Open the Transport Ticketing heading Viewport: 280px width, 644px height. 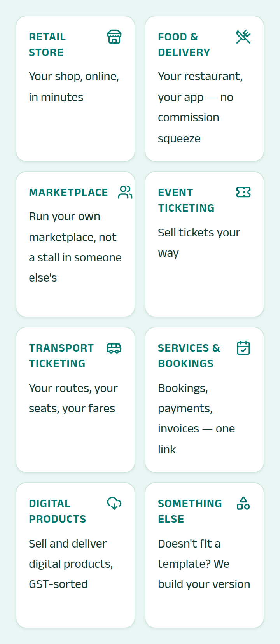[x=61, y=356]
